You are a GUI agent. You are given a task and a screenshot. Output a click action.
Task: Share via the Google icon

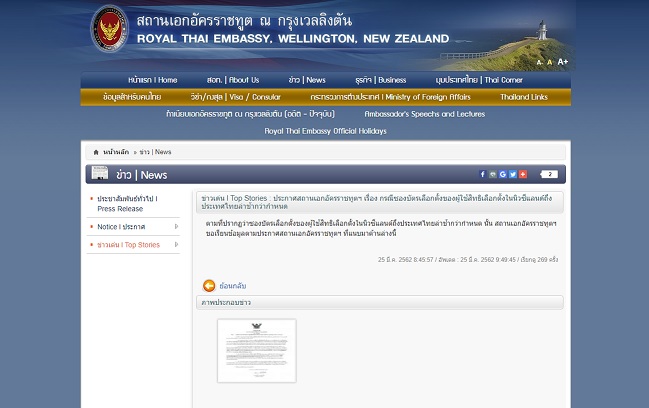tap(502, 174)
